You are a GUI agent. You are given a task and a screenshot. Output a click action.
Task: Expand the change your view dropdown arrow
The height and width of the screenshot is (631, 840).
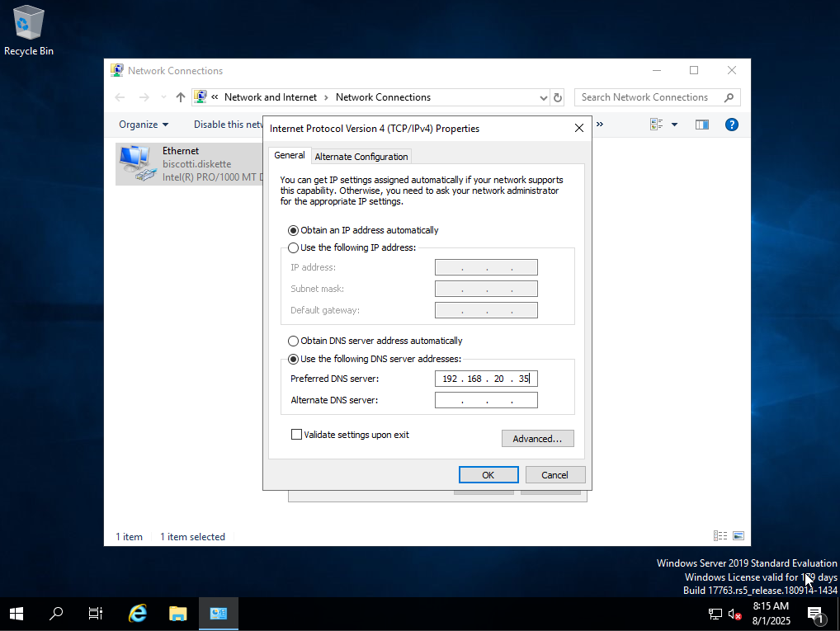(674, 125)
